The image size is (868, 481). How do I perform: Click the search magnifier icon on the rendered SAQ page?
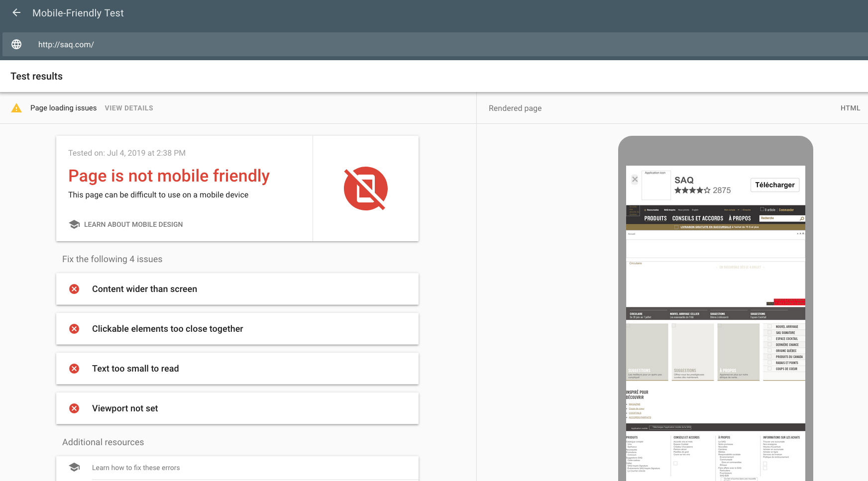pos(802,219)
